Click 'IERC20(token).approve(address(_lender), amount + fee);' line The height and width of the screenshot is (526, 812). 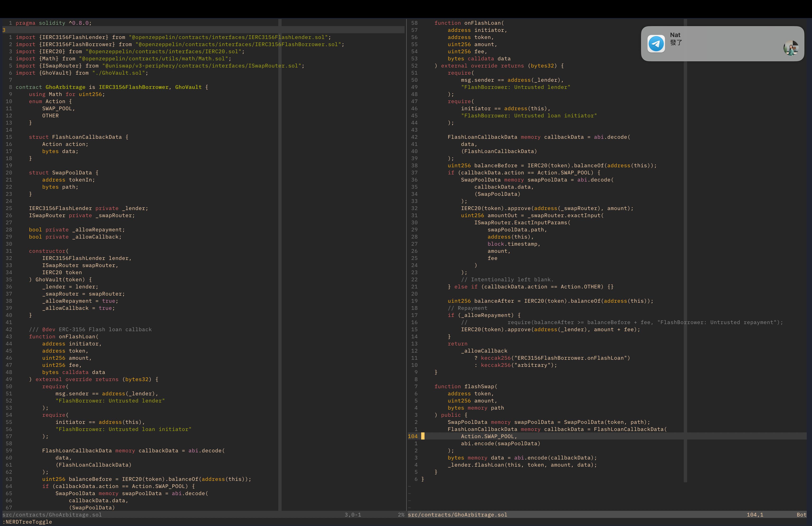(550, 330)
